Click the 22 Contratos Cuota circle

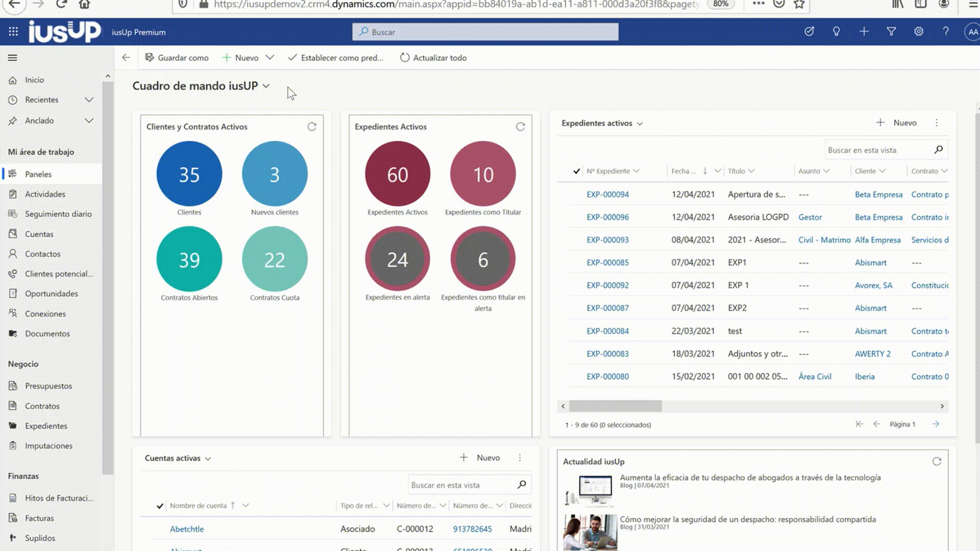pyautogui.click(x=275, y=259)
